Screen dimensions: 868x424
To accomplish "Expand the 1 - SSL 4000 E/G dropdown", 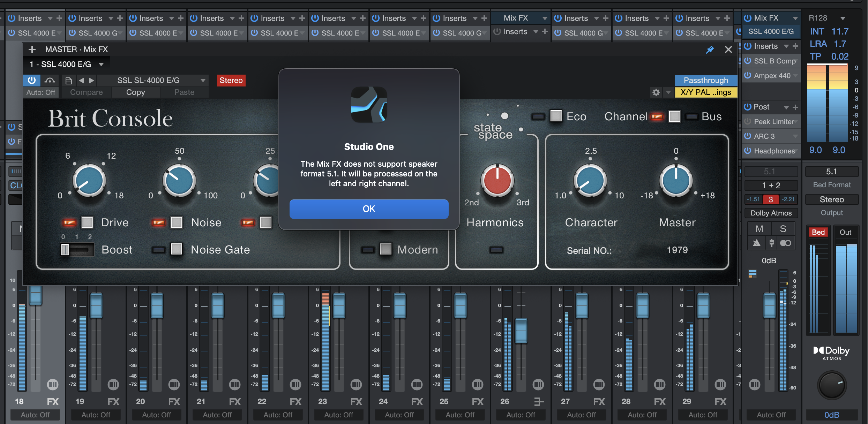I will [101, 64].
